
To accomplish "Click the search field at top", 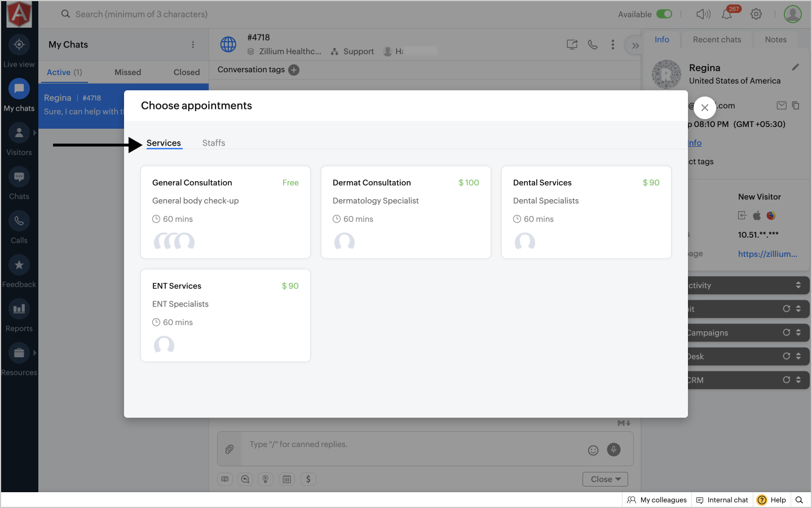I will [x=141, y=14].
